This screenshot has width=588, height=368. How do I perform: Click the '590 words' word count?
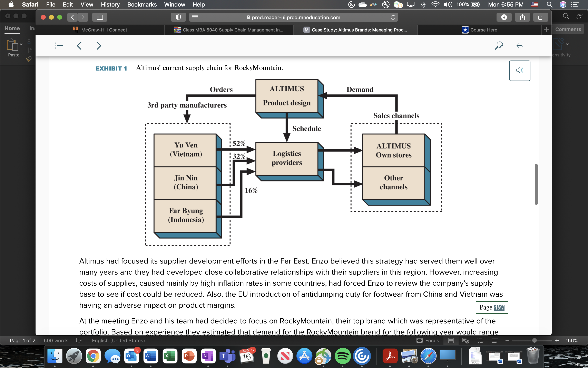click(x=56, y=340)
